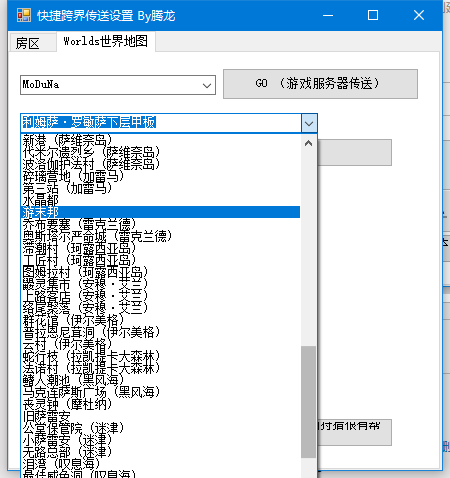450x478 pixels.
Task: Pick 乔布要塞（雷克兰德）
Action: coord(160,224)
